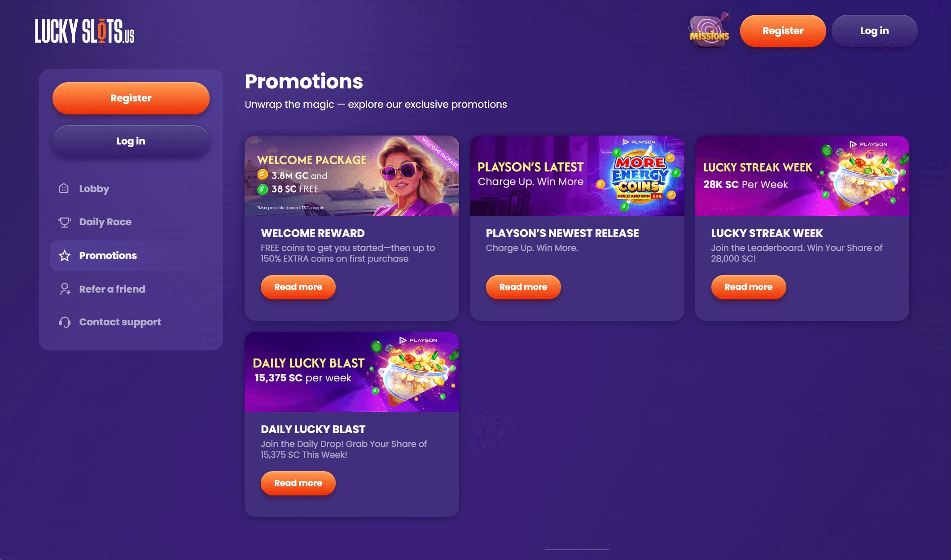The height and width of the screenshot is (560, 951).
Task: Click Log in in the top header
Action: [x=874, y=31]
